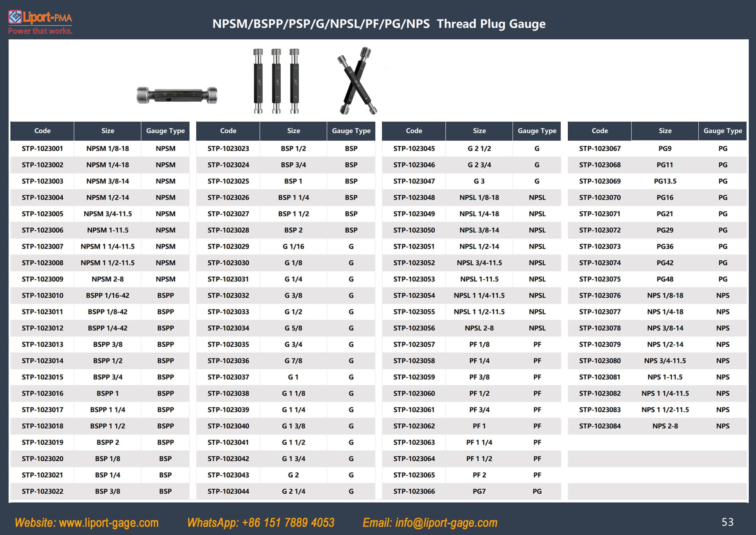Select code STP-1023019
This screenshot has height=535, width=756.
point(43,442)
